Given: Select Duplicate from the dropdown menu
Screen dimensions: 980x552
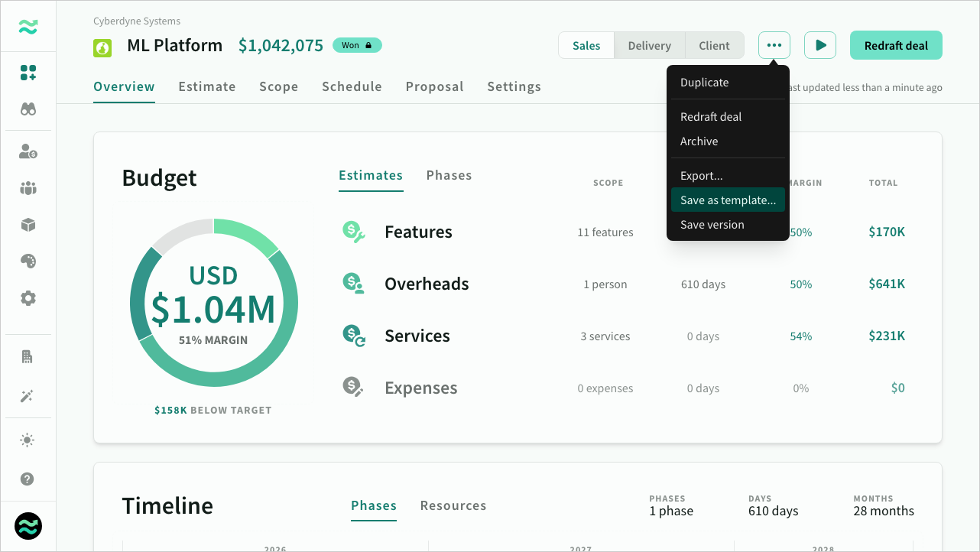Looking at the screenshot, I should tap(704, 83).
